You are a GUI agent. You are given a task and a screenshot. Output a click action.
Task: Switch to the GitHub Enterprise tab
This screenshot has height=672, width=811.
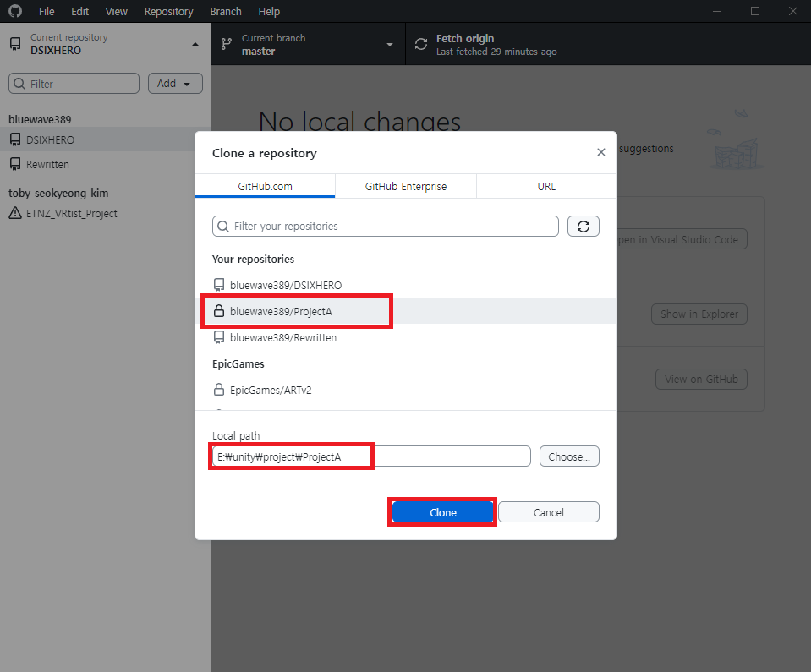pos(406,186)
